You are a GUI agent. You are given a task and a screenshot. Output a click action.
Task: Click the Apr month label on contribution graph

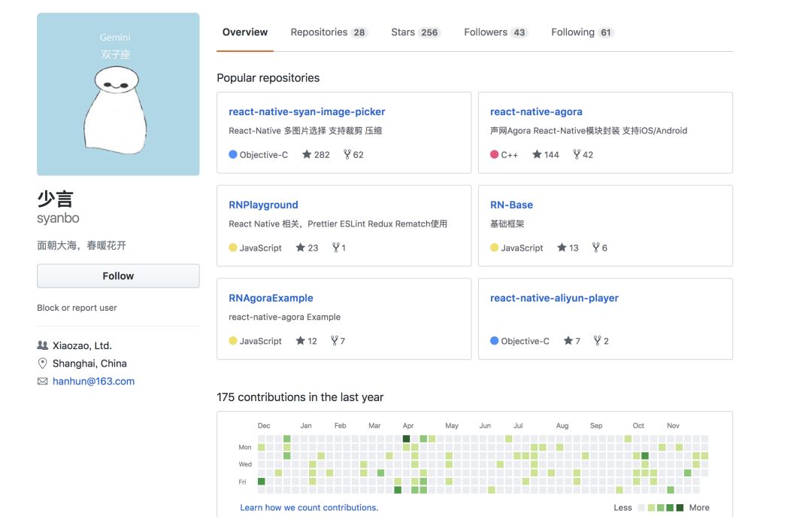(408, 426)
